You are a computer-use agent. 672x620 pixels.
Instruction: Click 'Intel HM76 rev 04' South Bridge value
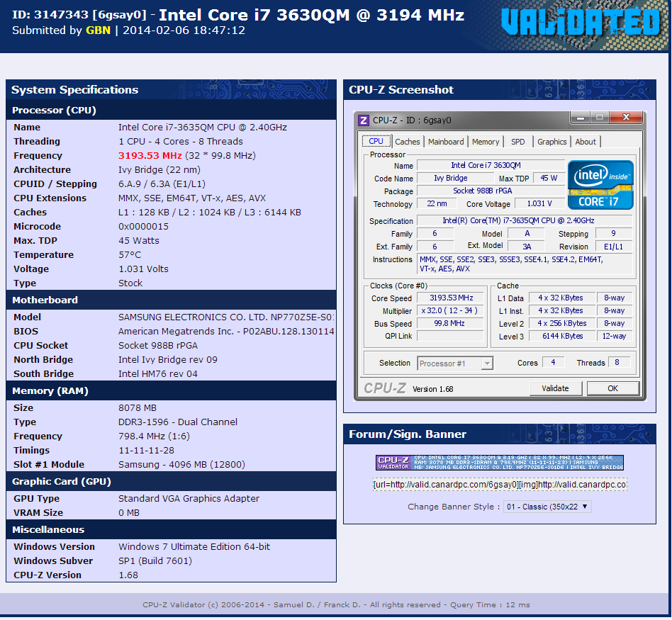[x=157, y=374]
